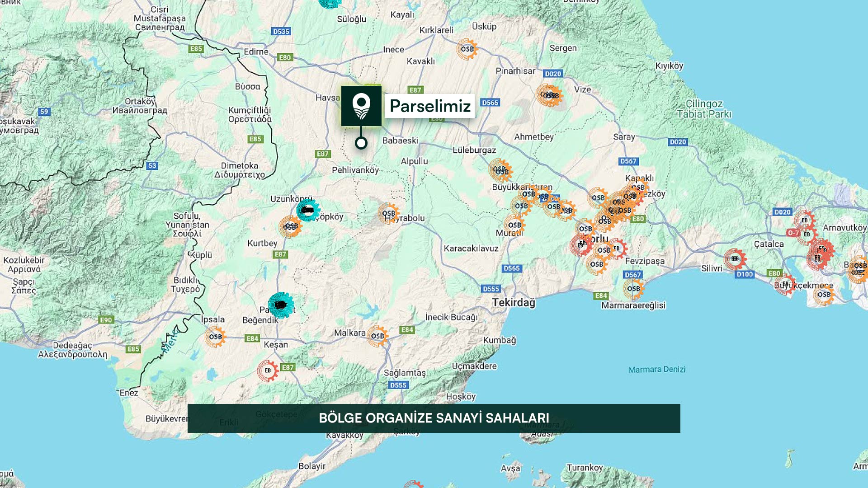Click the teal marker above Beğendik
This screenshot has width=868, height=488.
(281, 305)
